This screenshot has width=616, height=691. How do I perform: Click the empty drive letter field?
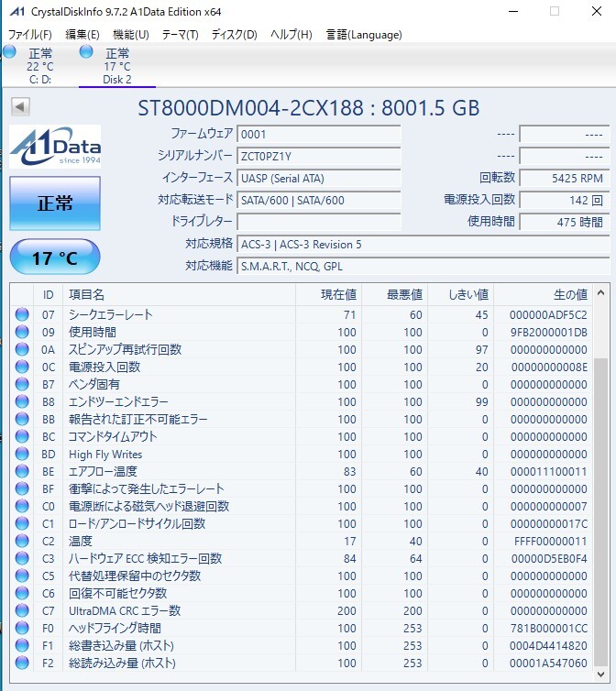coord(319,222)
